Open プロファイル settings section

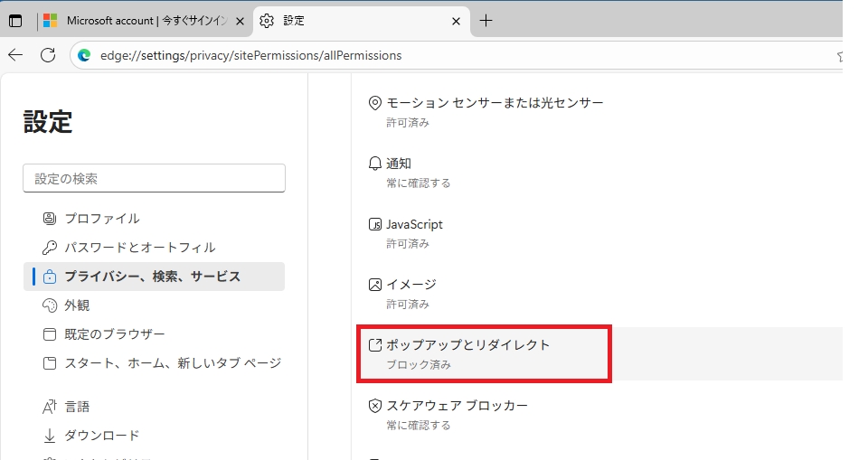click(x=101, y=219)
